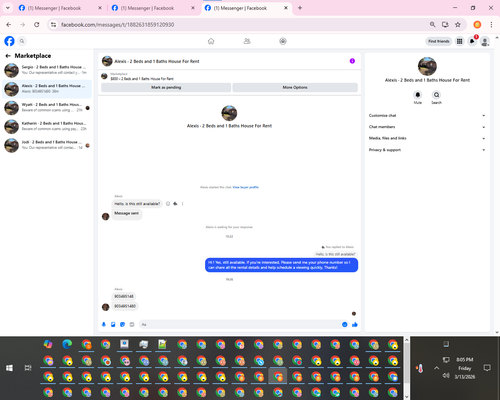This screenshot has width=500, height=400.
Task: Open the emoji picker in composer
Action: pyautogui.click(x=344, y=324)
